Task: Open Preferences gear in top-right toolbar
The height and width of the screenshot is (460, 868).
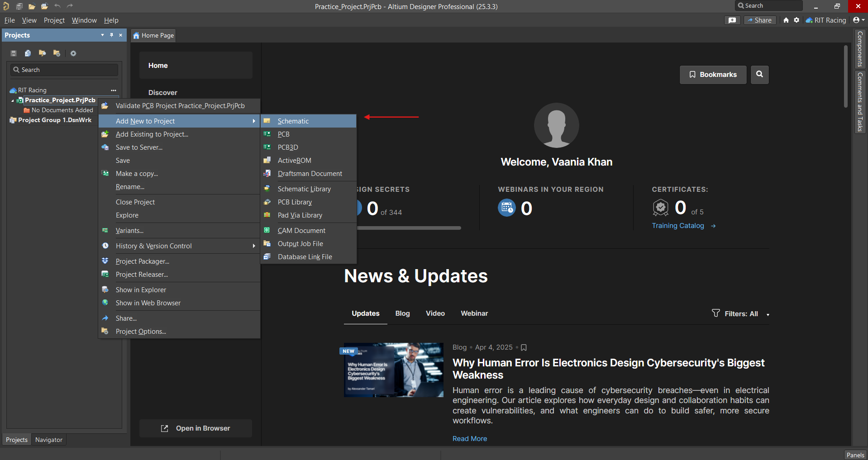Action: pos(796,20)
